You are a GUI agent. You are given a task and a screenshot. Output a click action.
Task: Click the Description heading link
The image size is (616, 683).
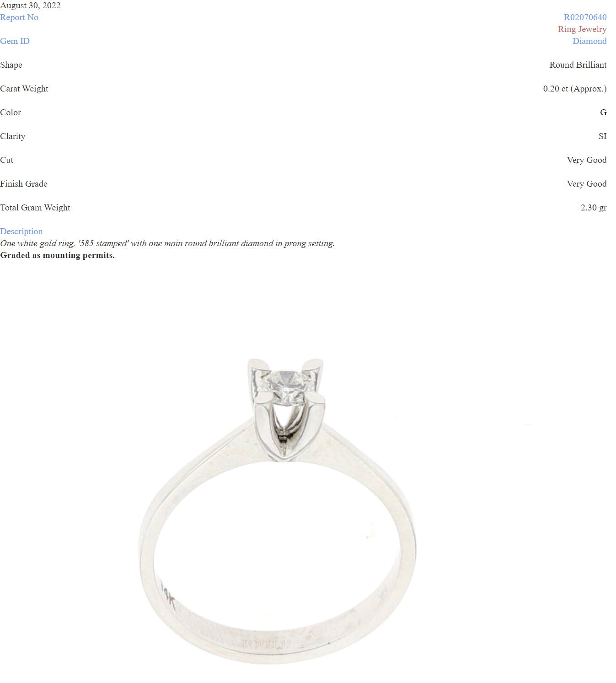coord(21,231)
